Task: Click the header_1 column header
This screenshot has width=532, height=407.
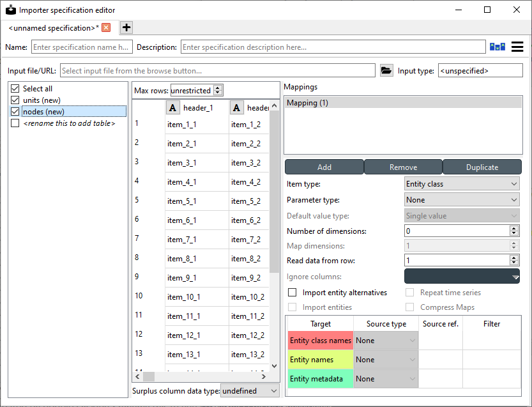Action: (x=197, y=108)
